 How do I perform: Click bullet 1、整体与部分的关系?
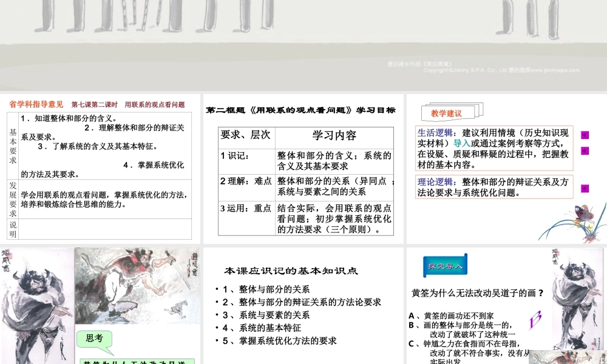click(266, 289)
